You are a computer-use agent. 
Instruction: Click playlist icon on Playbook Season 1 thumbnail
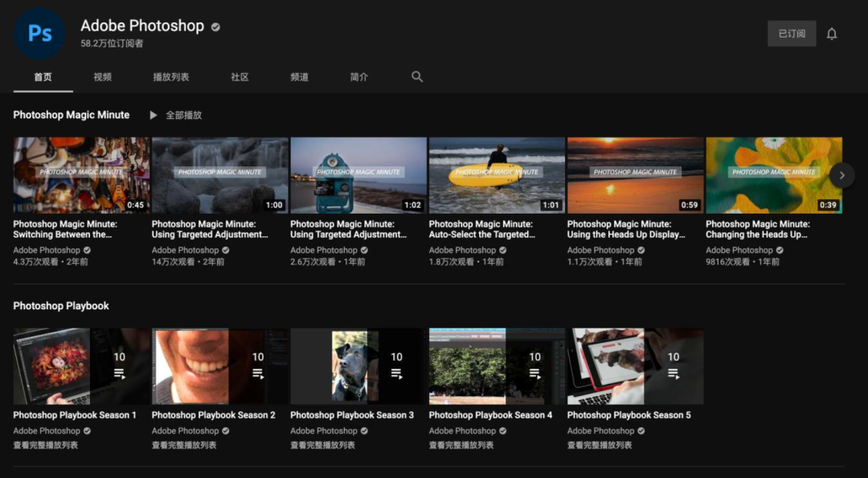(120, 374)
